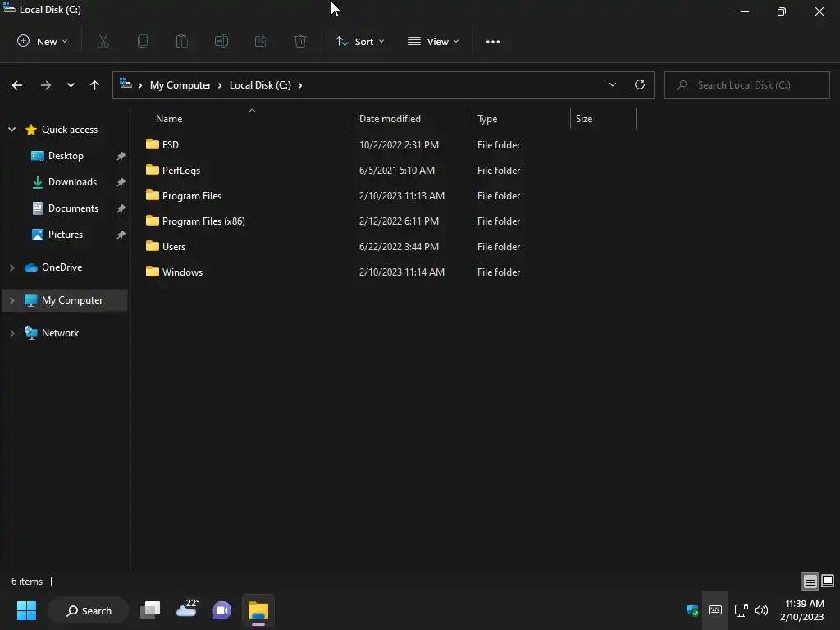Click the 6 items status text

click(x=27, y=582)
